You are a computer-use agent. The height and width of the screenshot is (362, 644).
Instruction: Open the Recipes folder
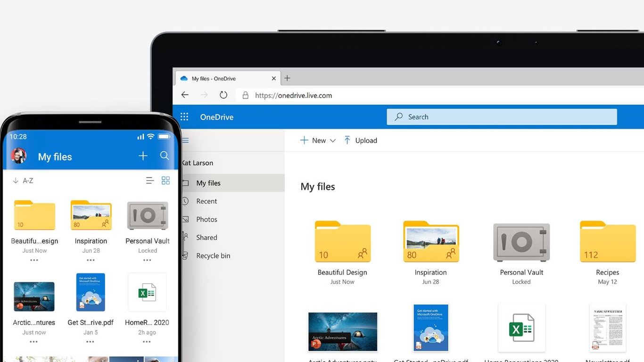607,242
